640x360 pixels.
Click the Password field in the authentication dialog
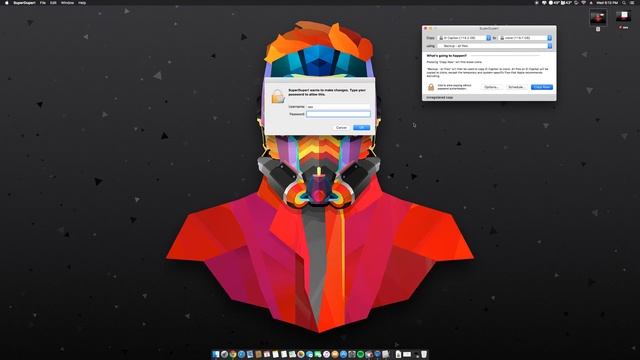click(338, 114)
